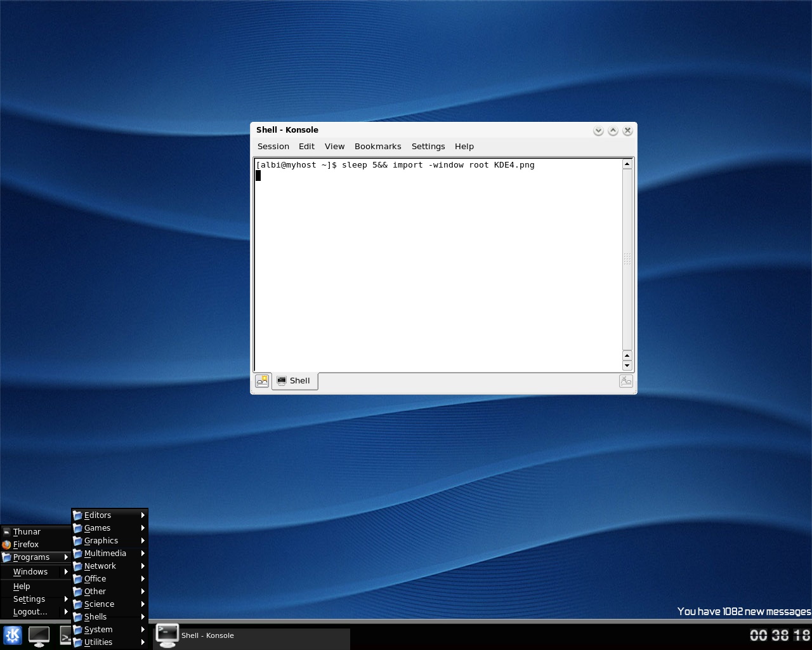Click the bottom scroll-down arrow in Konsole
Image resolution: width=812 pixels, height=650 pixels.
pyautogui.click(x=627, y=365)
